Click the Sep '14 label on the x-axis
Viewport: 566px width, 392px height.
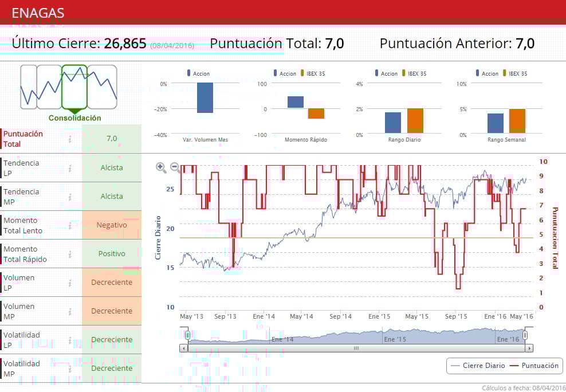point(340,316)
